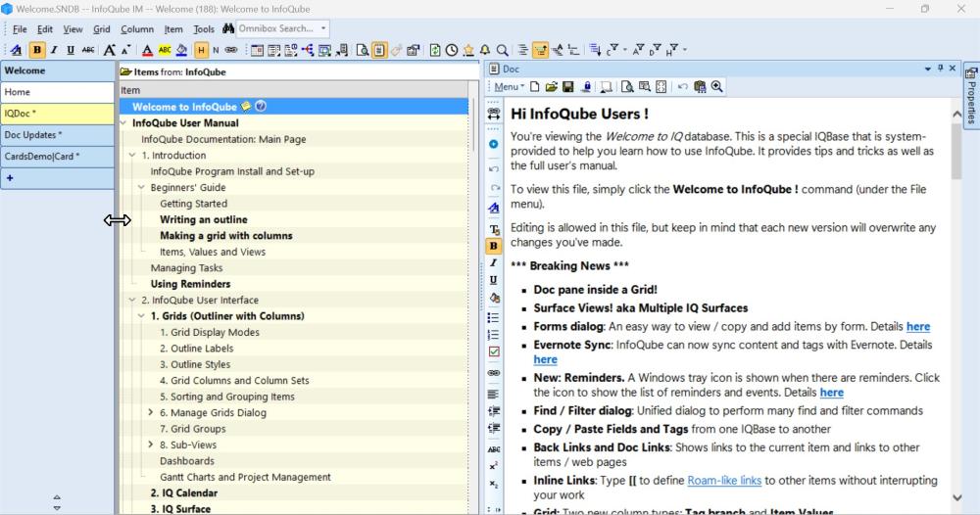980x515 pixels.
Task: Toggle the checkbox list icon in Doc toolbar
Action: pyautogui.click(x=494, y=351)
